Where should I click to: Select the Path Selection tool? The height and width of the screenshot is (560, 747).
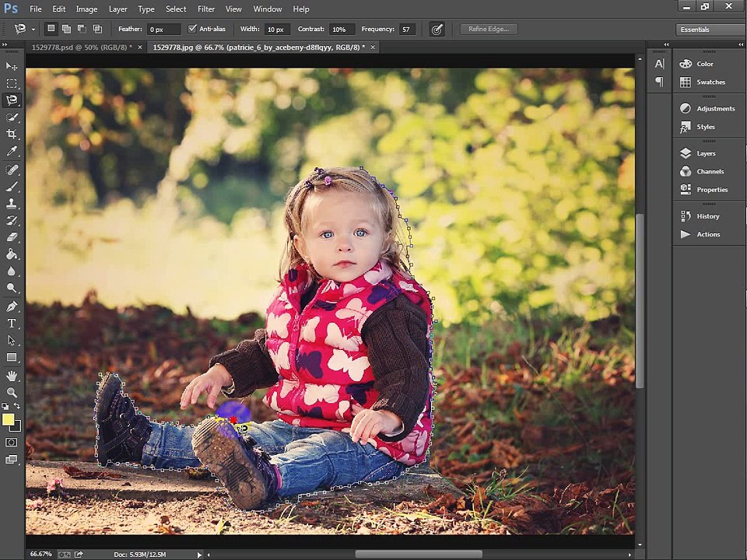point(12,341)
